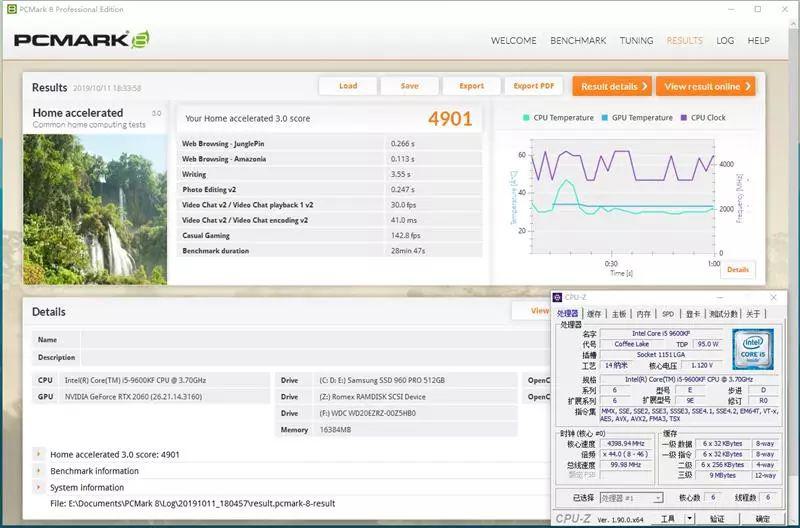
Task: Click the 4901 score value
Action: click(450, 118)
